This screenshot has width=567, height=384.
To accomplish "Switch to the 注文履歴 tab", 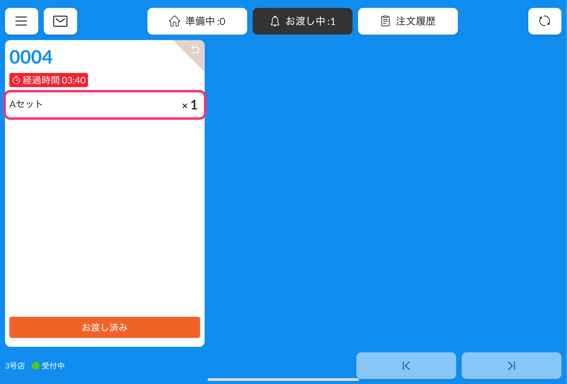I will [x=408, y=21].
